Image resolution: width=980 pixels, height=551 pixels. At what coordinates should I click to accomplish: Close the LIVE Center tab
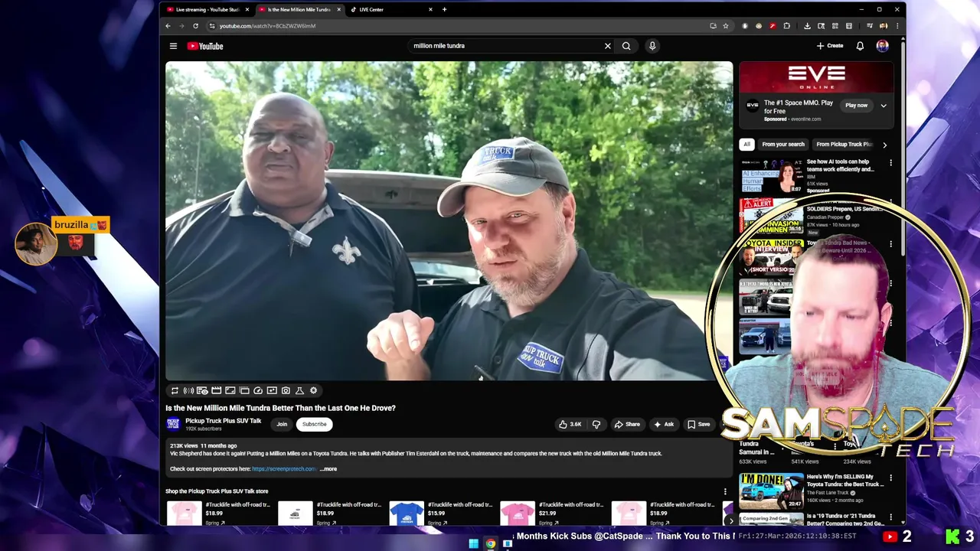click(430, 10)
